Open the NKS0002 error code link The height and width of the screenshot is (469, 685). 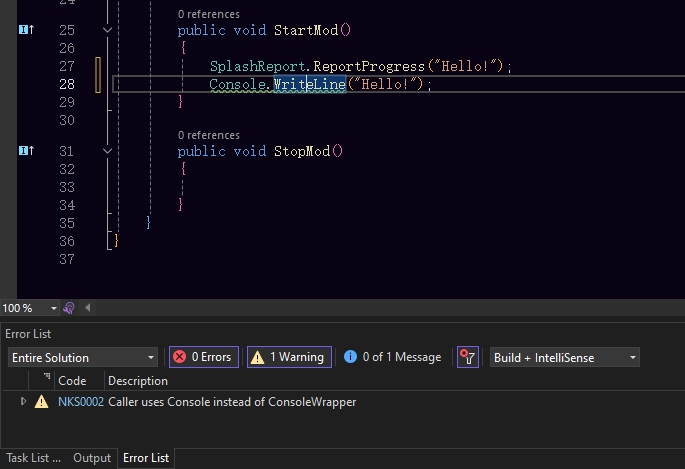click(80, 402)
